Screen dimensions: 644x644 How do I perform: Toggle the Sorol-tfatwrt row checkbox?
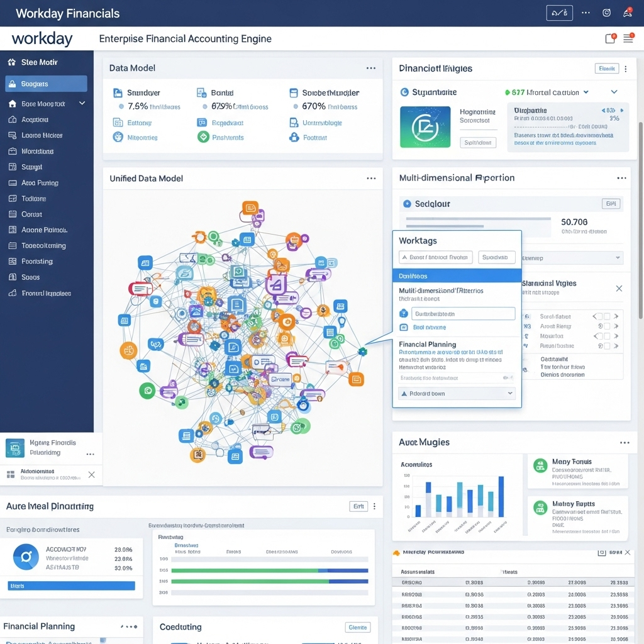(x=607, y=316)
